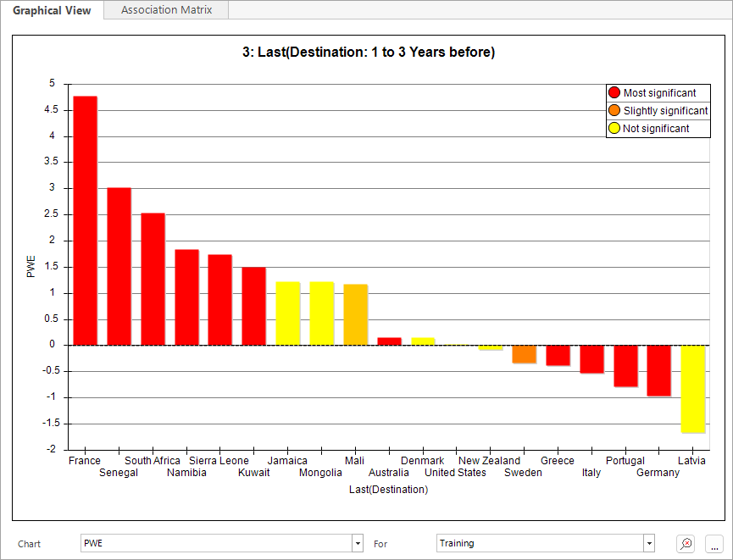733x560 pixels.
Task: Click the 'Most significant' legend label
Action: tap(659, 93)
